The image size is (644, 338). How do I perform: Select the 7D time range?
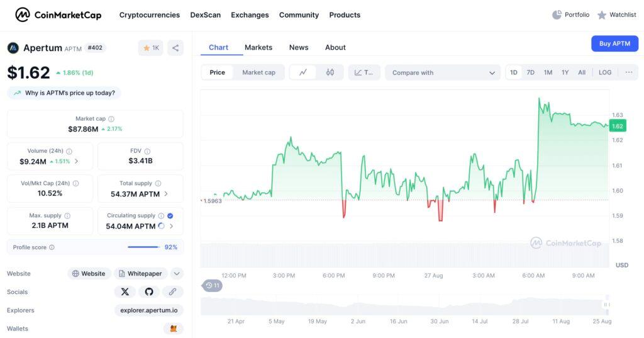(x=530, y=72)
